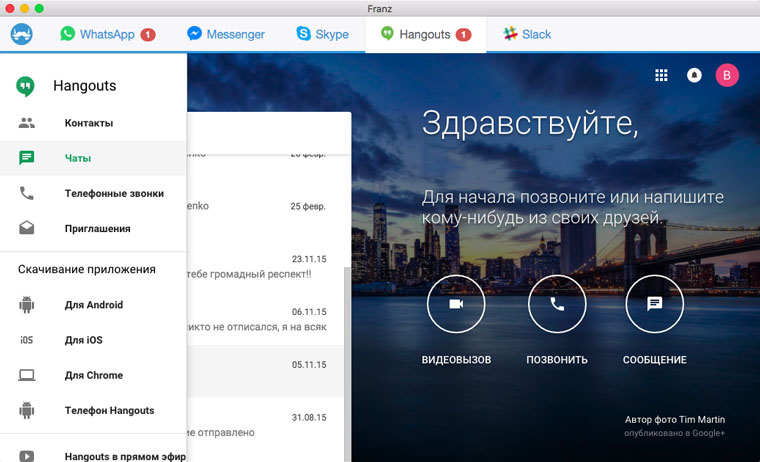760x462 pixels.
Task: Click the Franz mustache logo icon
Action: click(22, 34)
